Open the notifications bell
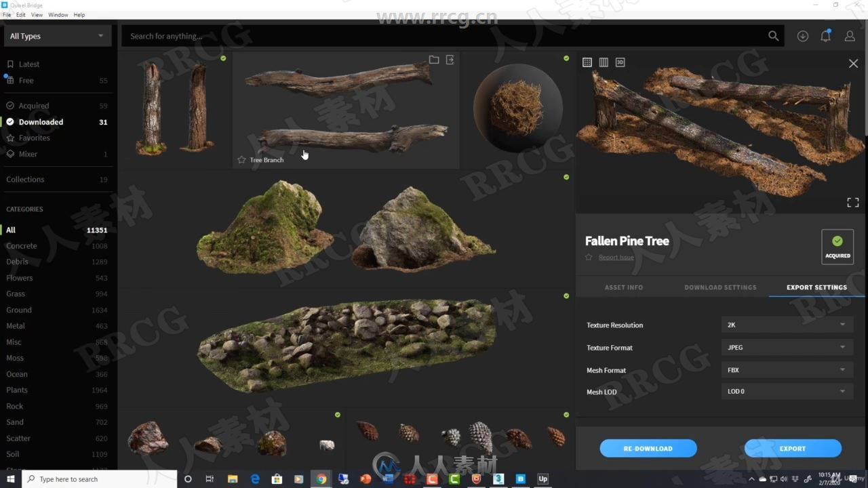The height and width of the screenshot is (488, 868). (x=825, y=36)
